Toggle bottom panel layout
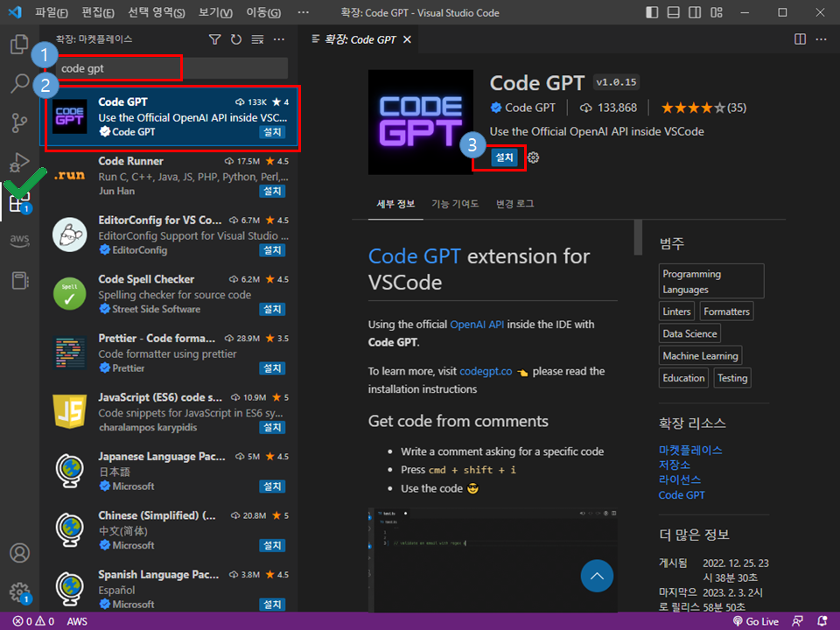This screenshot has width=840, height=630. tap(674, 12)
